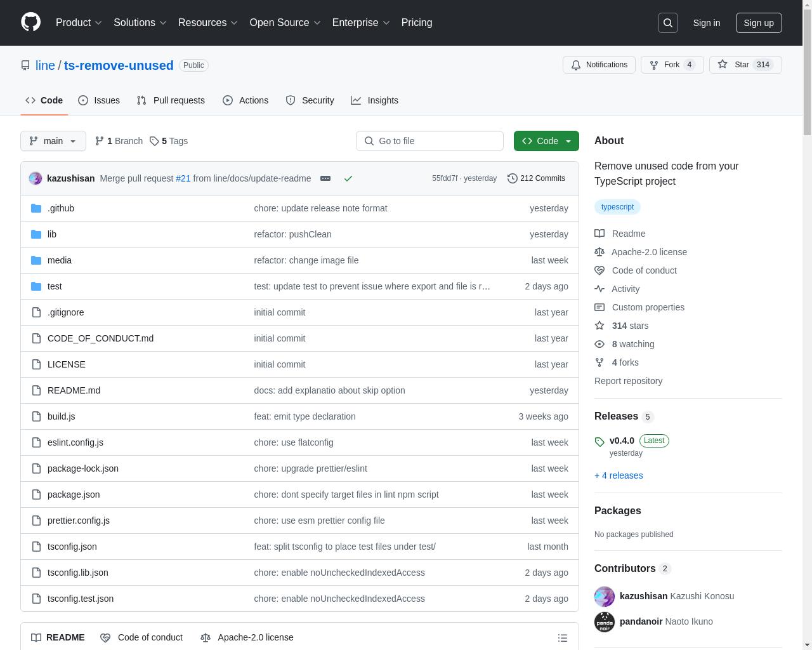
Task: View 4 forks in About sidebar
Action: click(x=617, y=362)
